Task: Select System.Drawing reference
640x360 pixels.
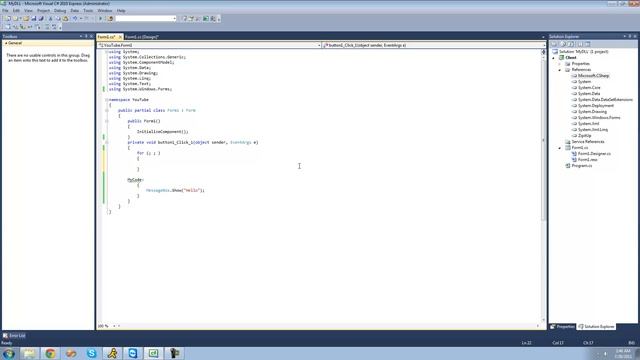Action: pos(592,112)
